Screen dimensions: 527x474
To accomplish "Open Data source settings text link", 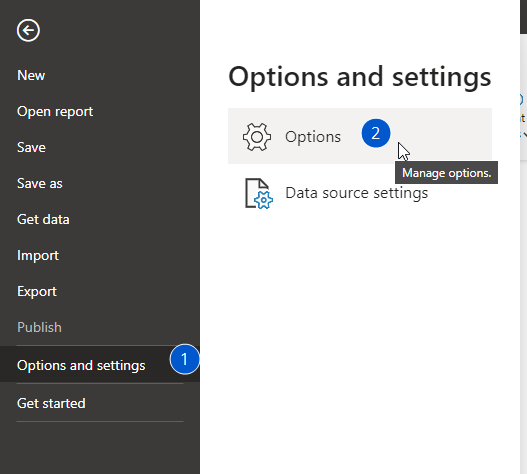I will [x=357, y=193].
